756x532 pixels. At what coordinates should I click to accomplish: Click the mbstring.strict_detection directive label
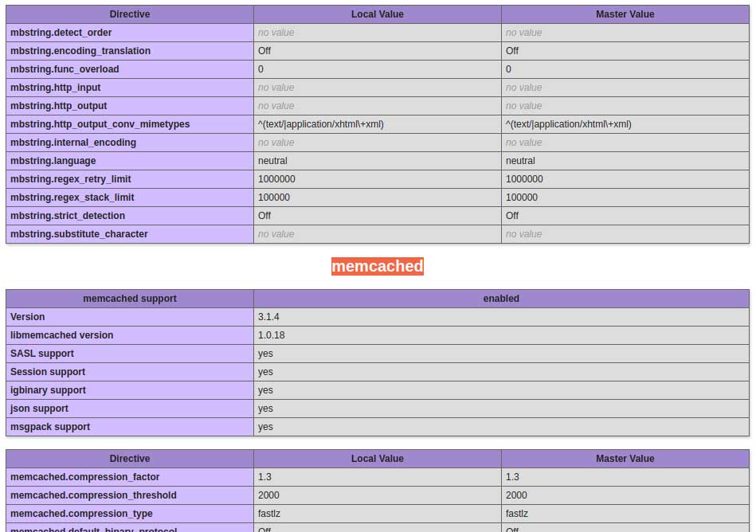tap(68, 216)
